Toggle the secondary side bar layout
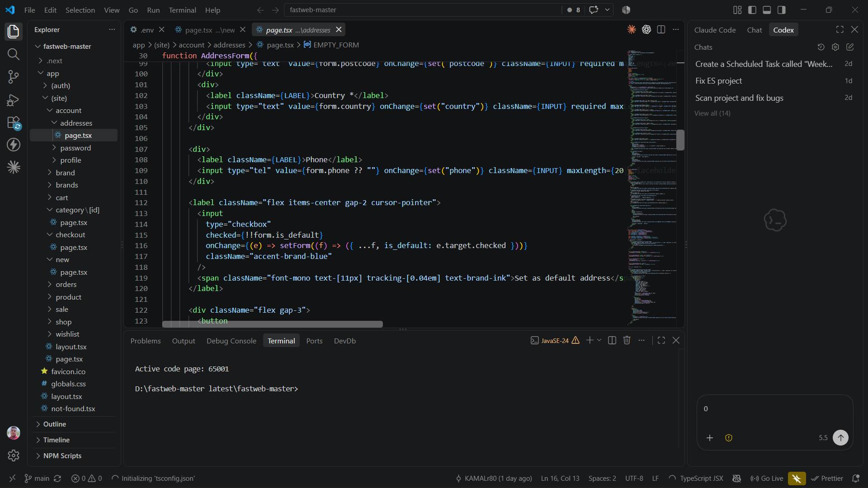The width and height of the screenshot is (868, 488). click(781, 9)
